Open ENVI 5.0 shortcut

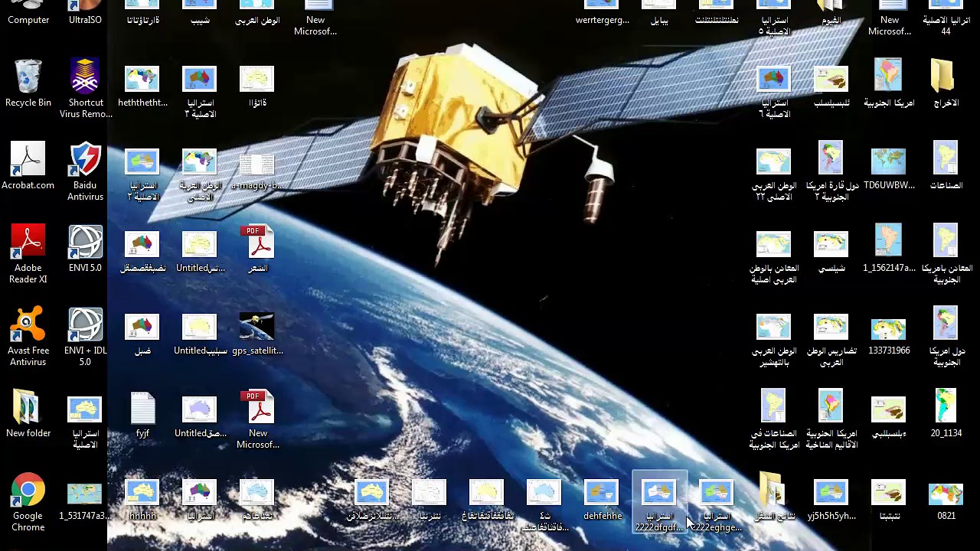click(85, 249)
